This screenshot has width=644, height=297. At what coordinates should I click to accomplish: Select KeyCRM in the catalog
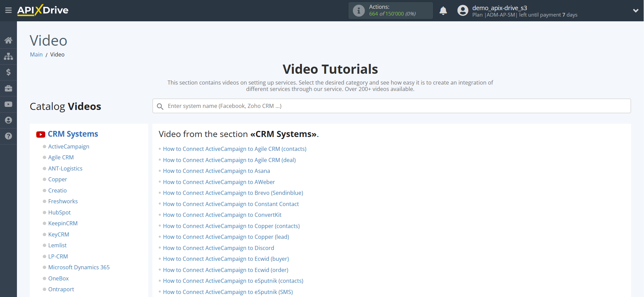point(59,234)
